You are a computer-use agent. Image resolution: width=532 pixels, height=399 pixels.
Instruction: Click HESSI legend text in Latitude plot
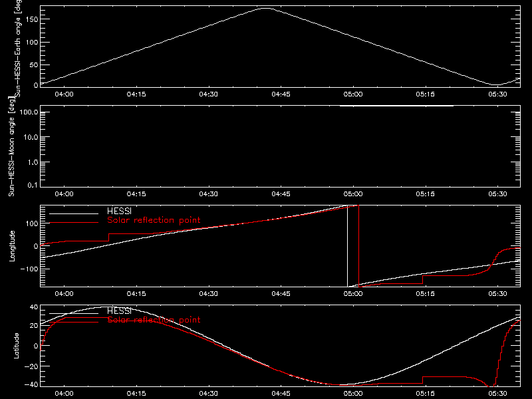point(119,311)
